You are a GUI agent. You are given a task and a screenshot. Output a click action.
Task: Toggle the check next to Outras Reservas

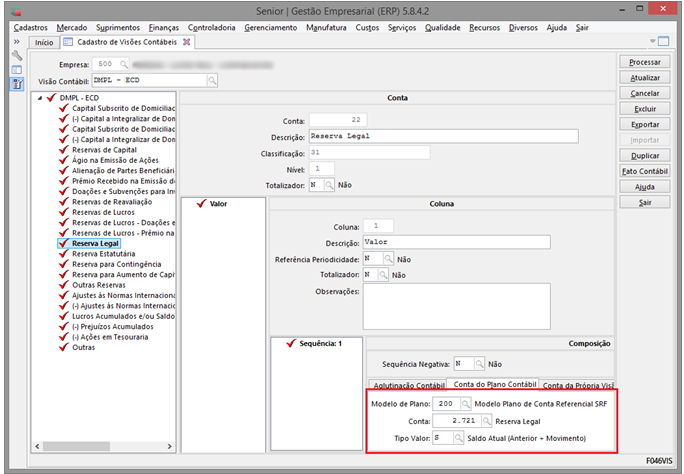pyautogui.click(x=64, y=284)
